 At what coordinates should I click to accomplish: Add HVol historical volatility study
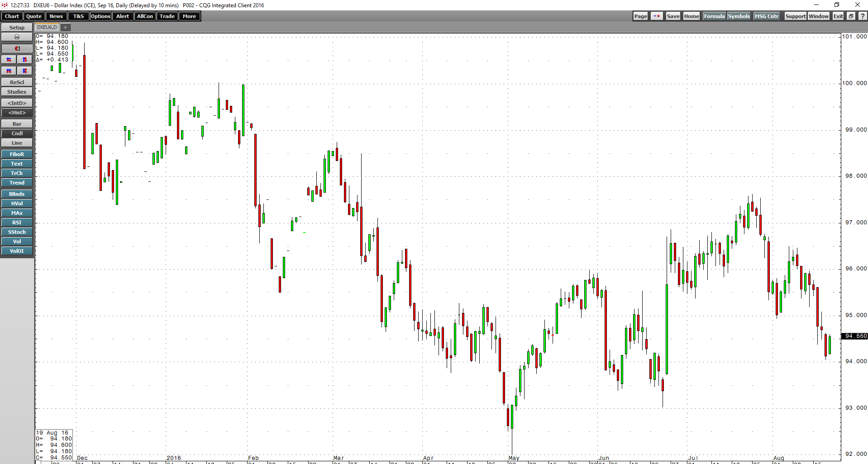coord(17,204)
